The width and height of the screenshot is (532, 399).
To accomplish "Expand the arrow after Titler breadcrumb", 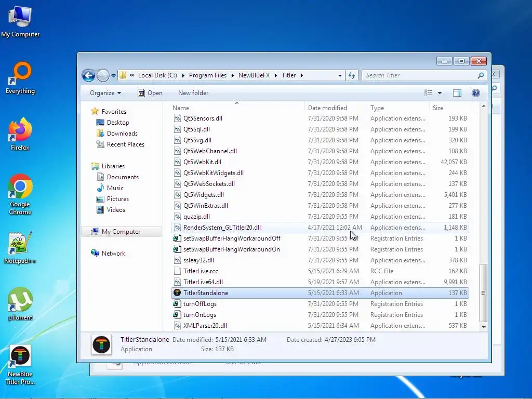I will 301,75.
